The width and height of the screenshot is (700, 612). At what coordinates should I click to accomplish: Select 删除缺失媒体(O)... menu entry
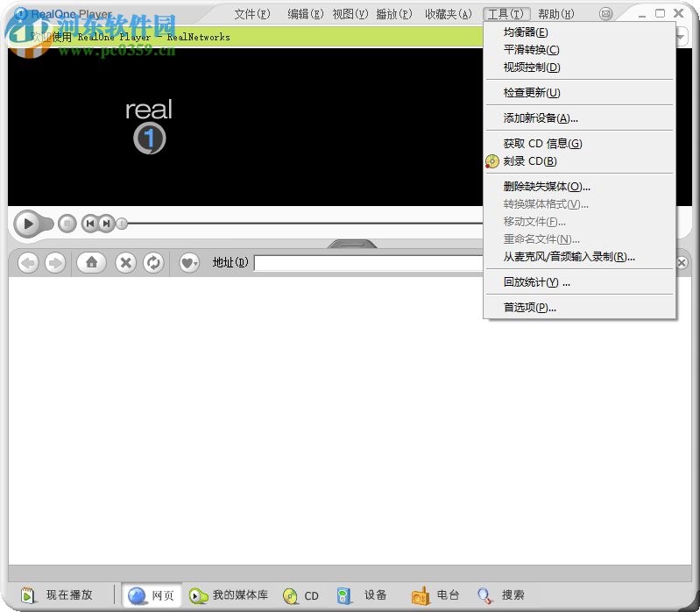coord(579,186)
